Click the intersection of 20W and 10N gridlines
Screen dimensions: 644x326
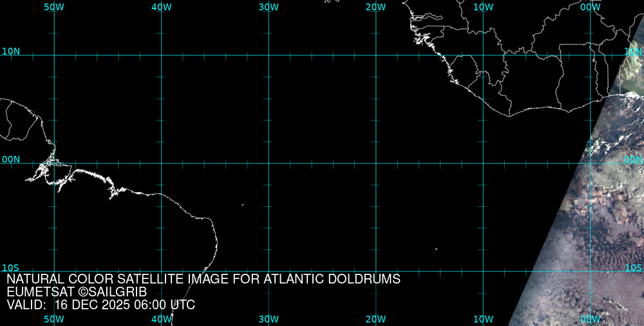click(375, 55)
